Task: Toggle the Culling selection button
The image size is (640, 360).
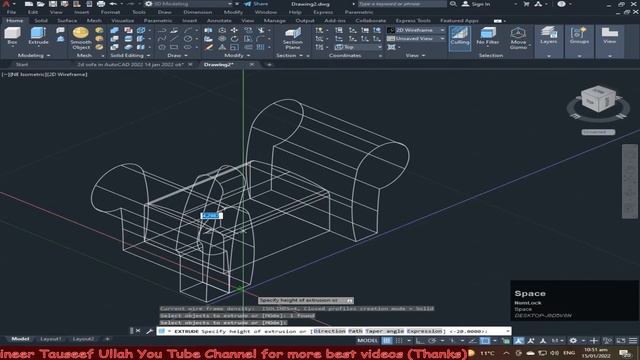Action: (460, 38)
